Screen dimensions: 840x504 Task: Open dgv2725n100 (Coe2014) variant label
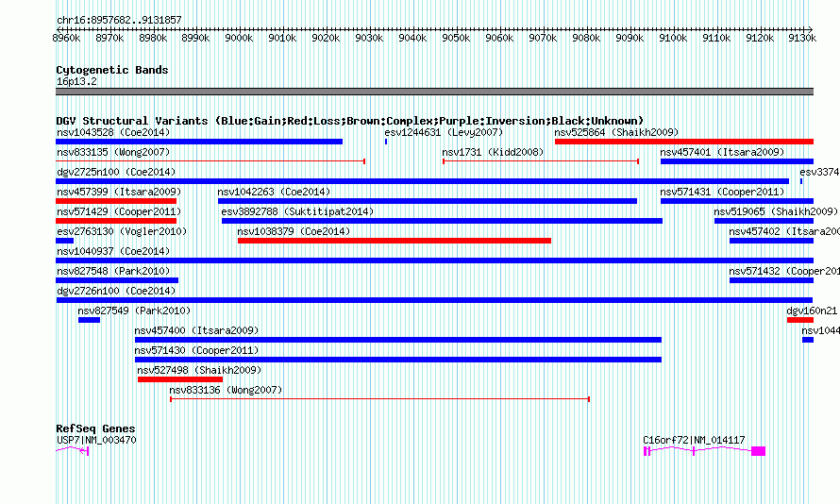[x=116, y=172]
